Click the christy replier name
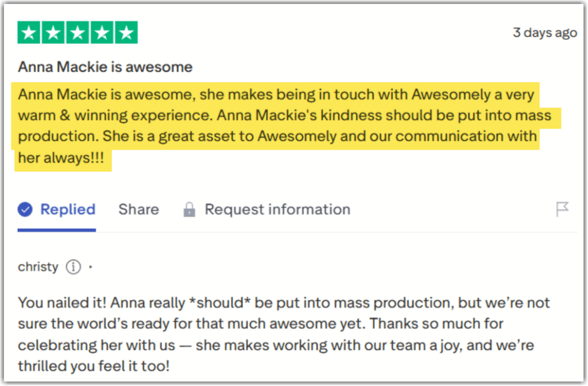Image resolution: width=588 pixels, height=386 pixels. [x=38, y=267]
